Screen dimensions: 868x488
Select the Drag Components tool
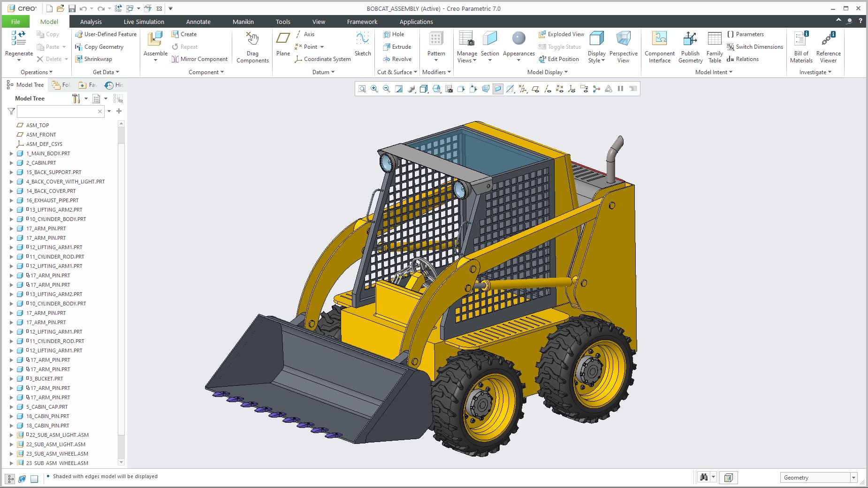(x=252, y=47)
